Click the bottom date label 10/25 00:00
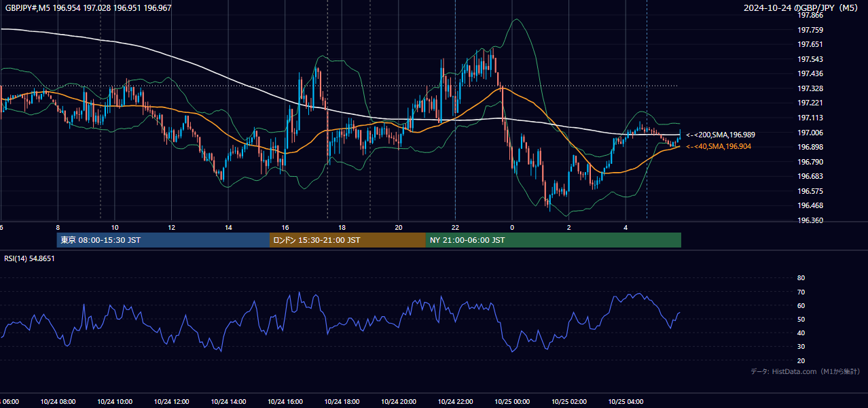The image size is (868, 408). click(512, 402)
